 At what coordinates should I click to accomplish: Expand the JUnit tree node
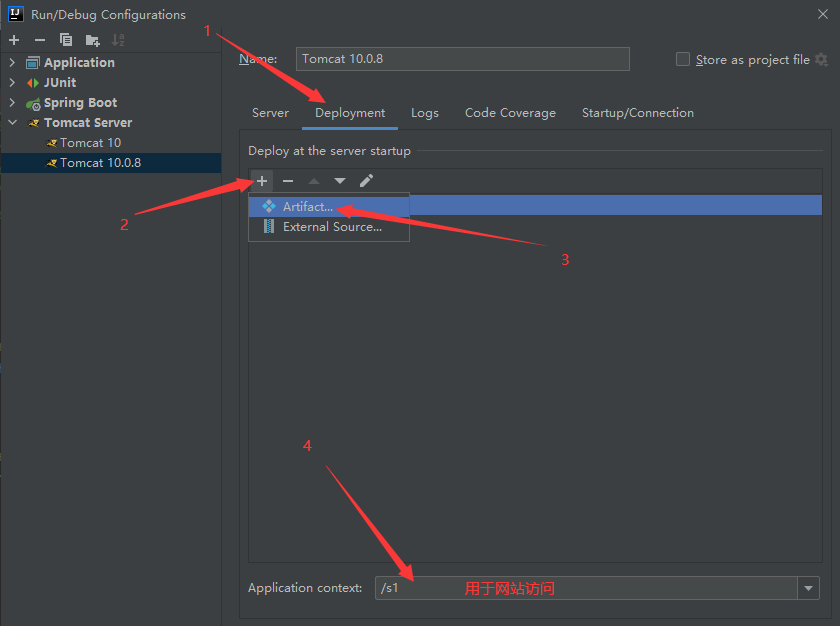click(12, 82)
